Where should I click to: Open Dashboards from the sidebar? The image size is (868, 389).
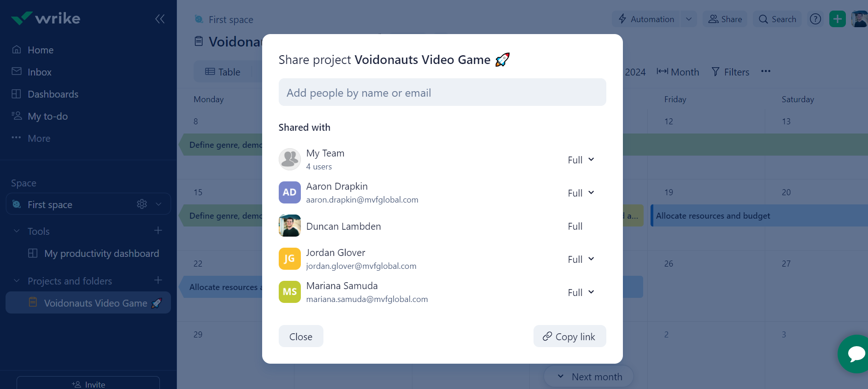tap(53, 94)
